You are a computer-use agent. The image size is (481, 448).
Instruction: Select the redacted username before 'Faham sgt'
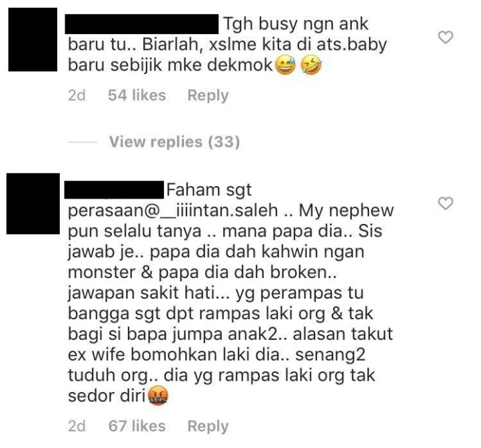click(x=114, y=190)
